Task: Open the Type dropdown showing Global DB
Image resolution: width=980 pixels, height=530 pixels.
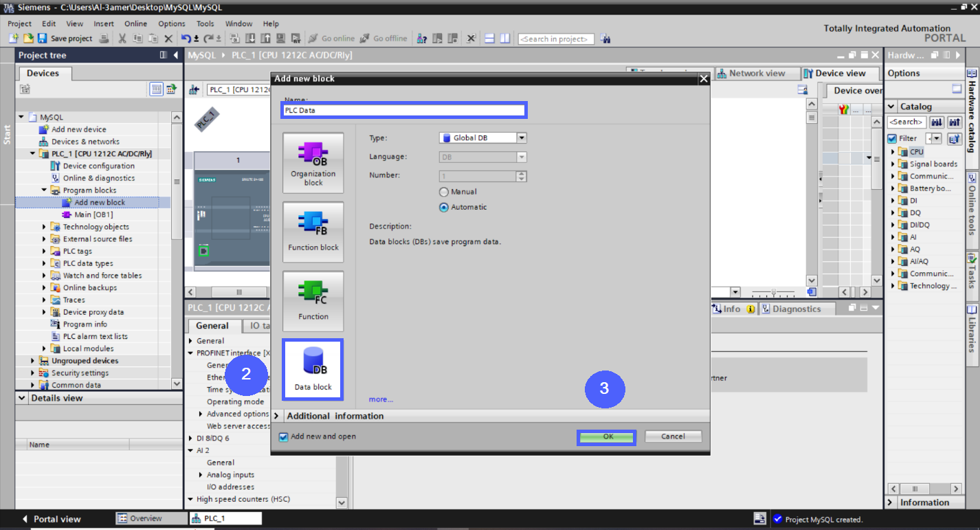Action: (522, 137)
